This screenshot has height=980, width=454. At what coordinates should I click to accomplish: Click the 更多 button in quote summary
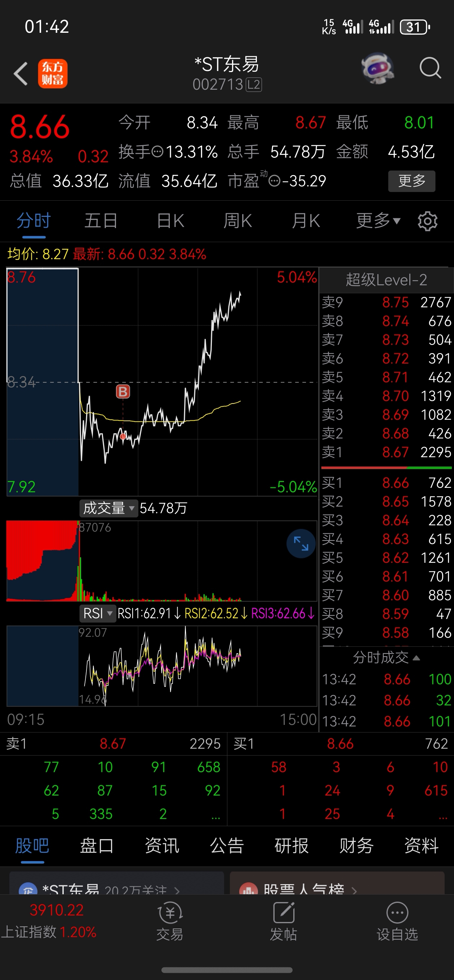click(412, 181)
